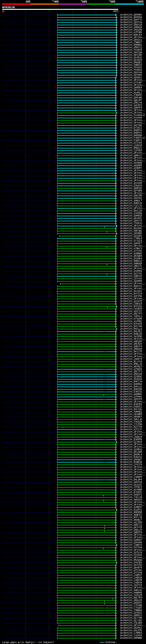The width and height of the screenshot is (146, 644).
Task: Select label UniRef100_A8J8Z1
Action: 131,218
